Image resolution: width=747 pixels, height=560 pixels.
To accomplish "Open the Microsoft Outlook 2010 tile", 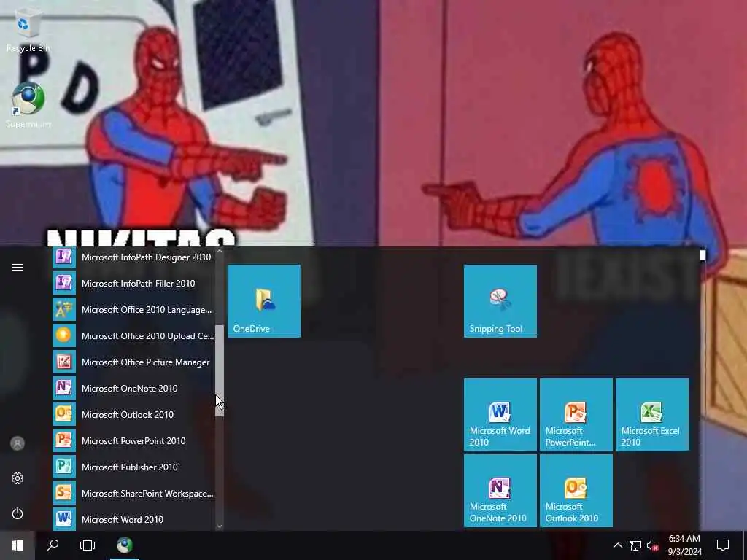I will (576, 491).
